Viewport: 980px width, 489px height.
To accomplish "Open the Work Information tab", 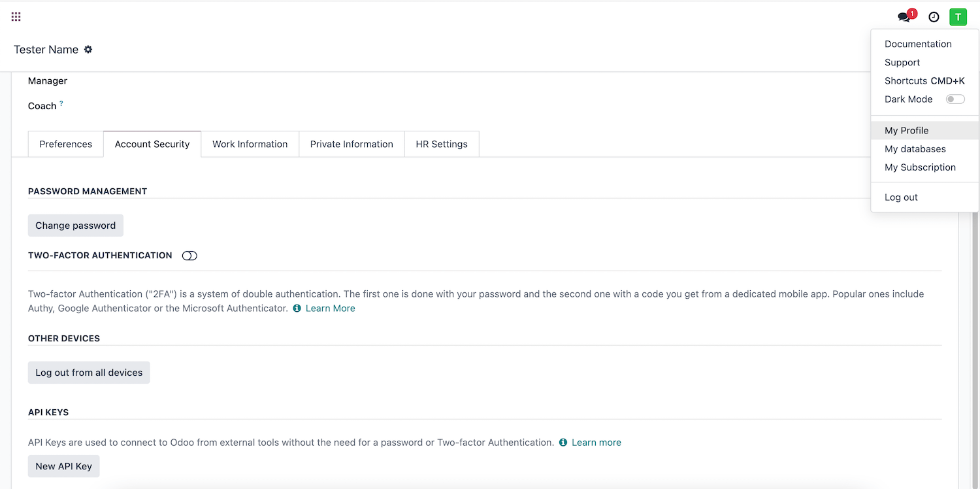I will coord(250,144).
